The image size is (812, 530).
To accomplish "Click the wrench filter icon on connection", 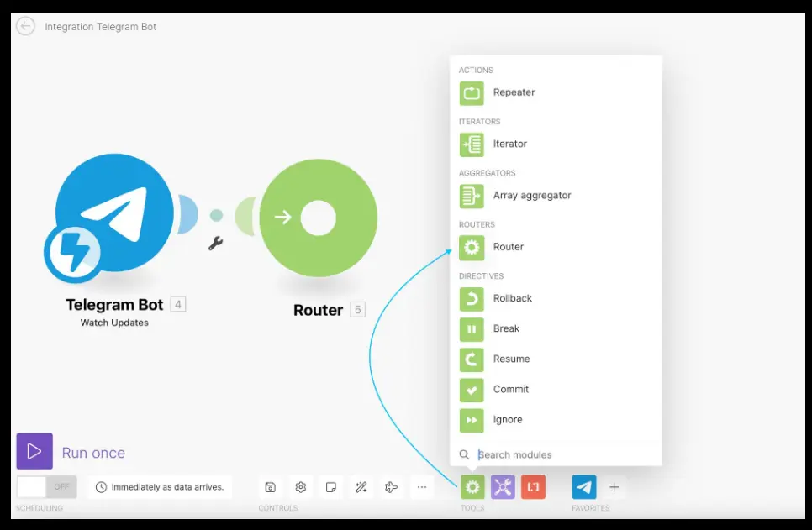I will (x=215, y=243).
